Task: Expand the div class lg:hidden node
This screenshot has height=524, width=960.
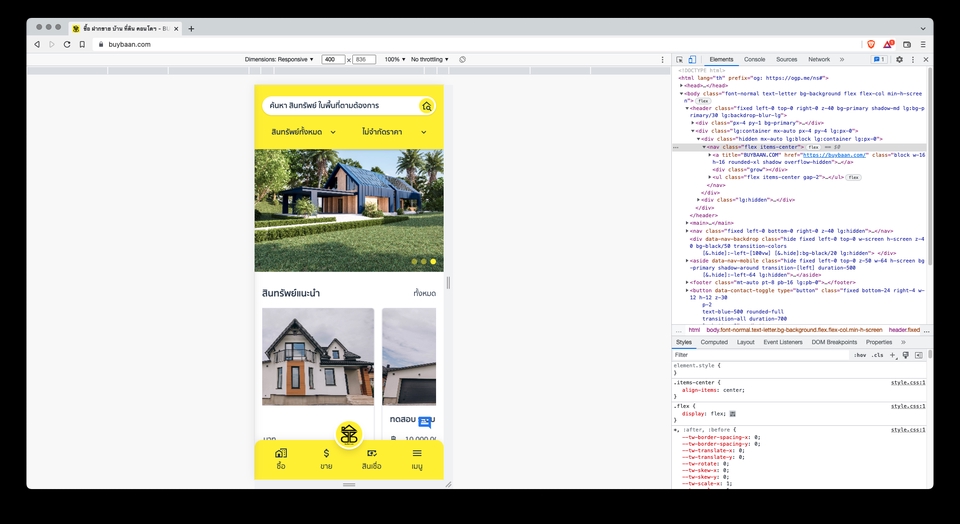Action: 699,200
